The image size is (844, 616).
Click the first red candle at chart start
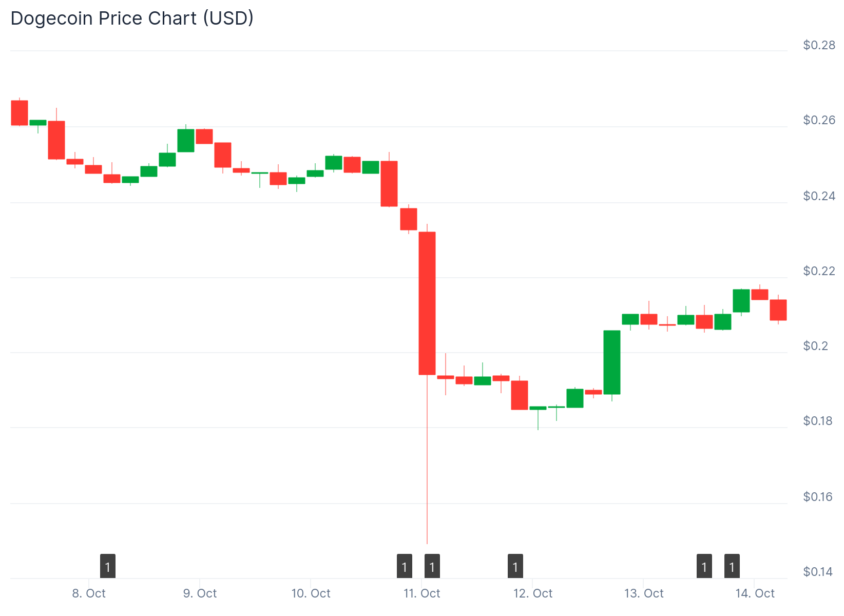[20, 113]
